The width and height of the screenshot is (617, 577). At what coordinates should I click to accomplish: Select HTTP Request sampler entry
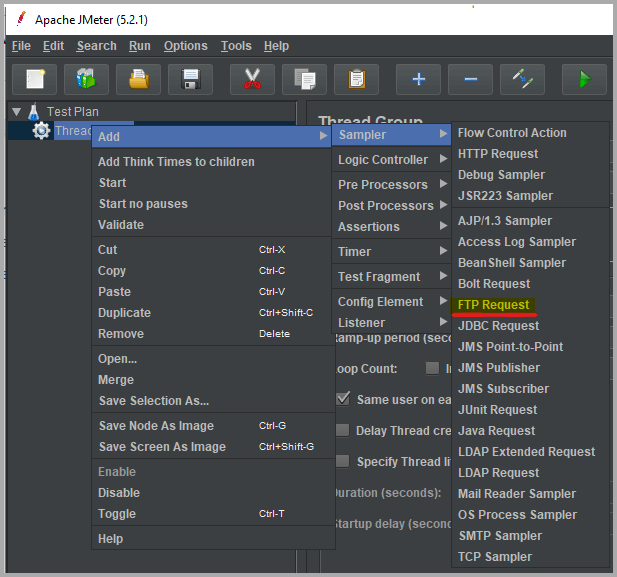(497, 154)
